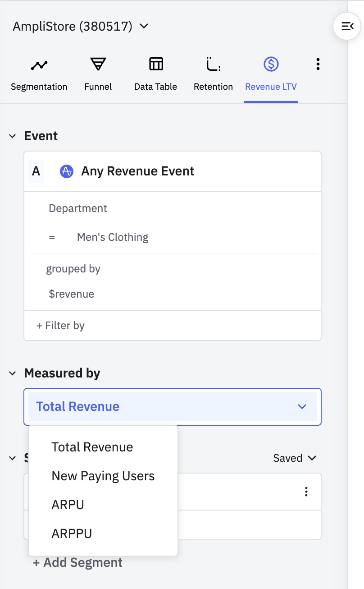The image size is (364, 589).
Task: Collapse the Measured by section
Action: [x=13, y=373]
